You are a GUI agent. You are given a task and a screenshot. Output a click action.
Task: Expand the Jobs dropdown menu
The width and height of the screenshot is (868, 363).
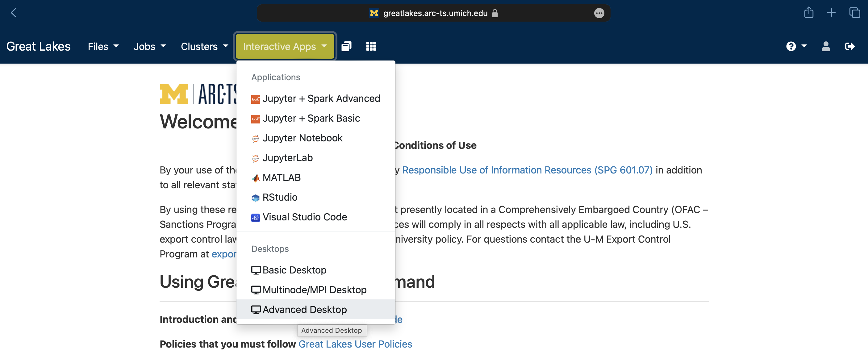pos(150,46)
